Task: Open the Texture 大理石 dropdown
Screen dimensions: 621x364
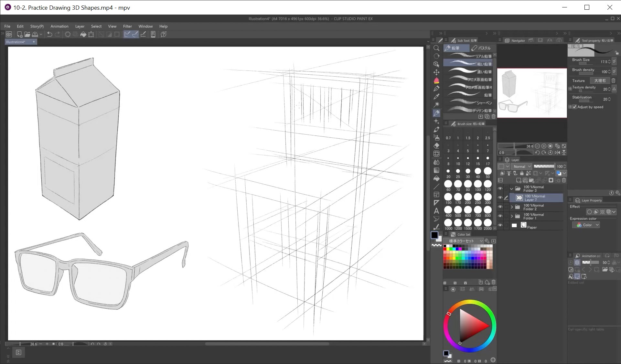Action: (600, 80)
